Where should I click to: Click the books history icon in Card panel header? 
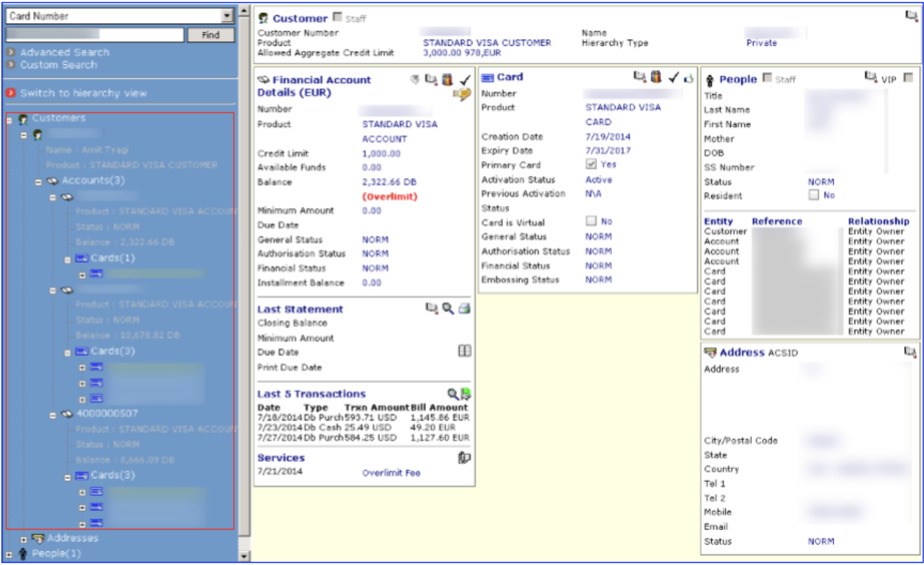[x=656, y=77]
